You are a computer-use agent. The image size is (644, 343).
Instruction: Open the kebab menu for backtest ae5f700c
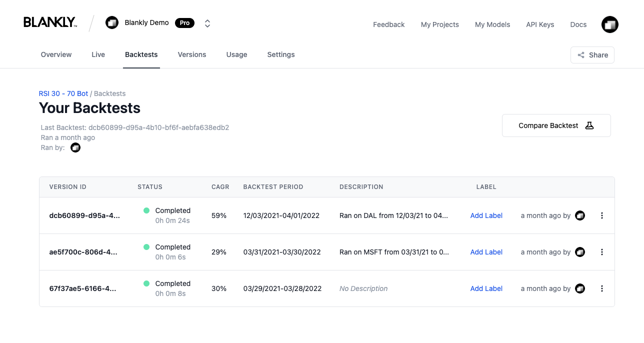pyautogui.click(x=601, y=252)
